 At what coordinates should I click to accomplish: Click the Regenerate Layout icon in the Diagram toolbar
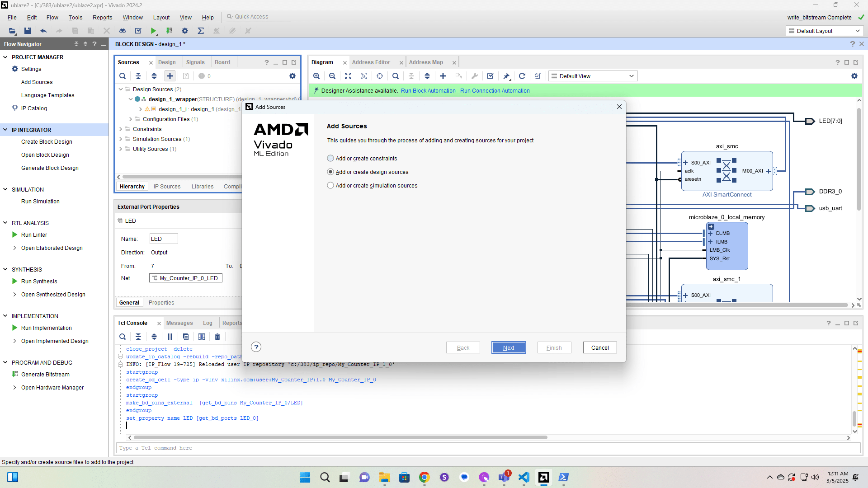(x=522, y=76)
